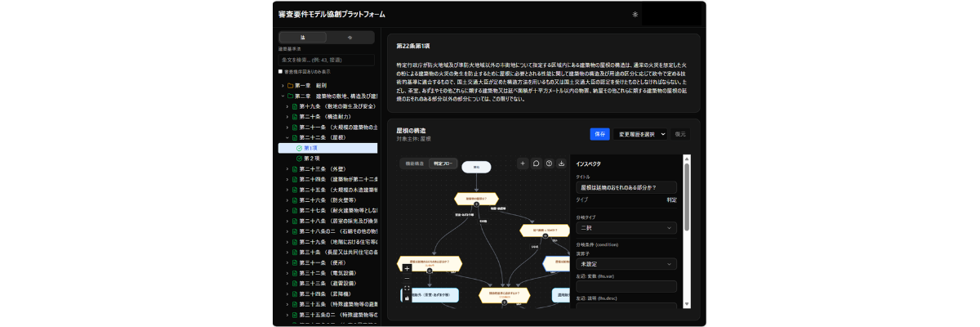Open the comment bubble icon
This screenshot has width=980, height=327.
click(x=537, y=163)
